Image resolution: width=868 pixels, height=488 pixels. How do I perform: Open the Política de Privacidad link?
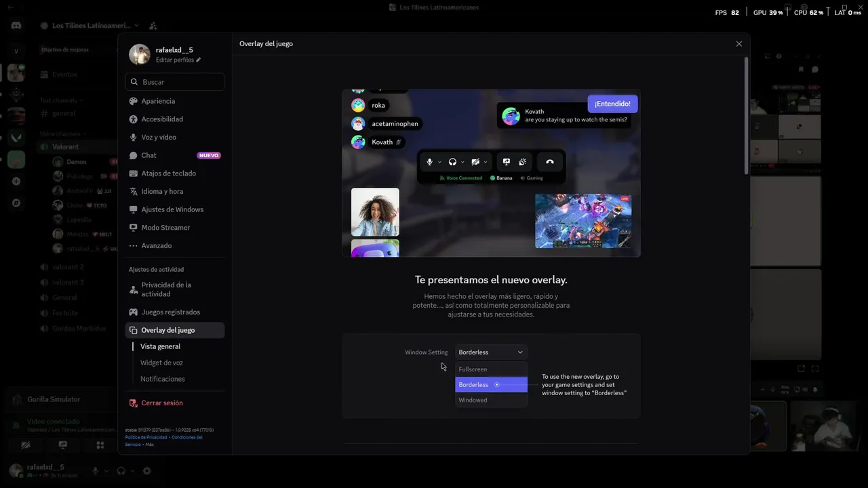pyautogui.click(x=146, y=437)
